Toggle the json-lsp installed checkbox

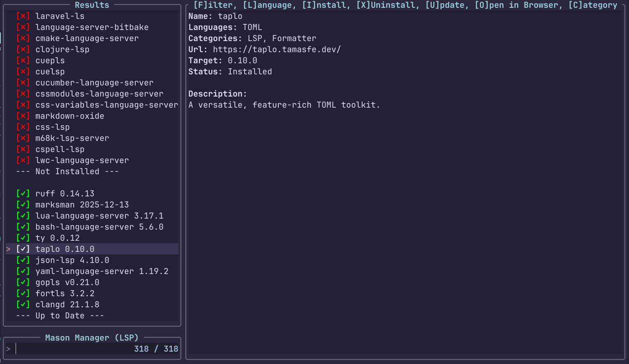click(x=23, y=260)
